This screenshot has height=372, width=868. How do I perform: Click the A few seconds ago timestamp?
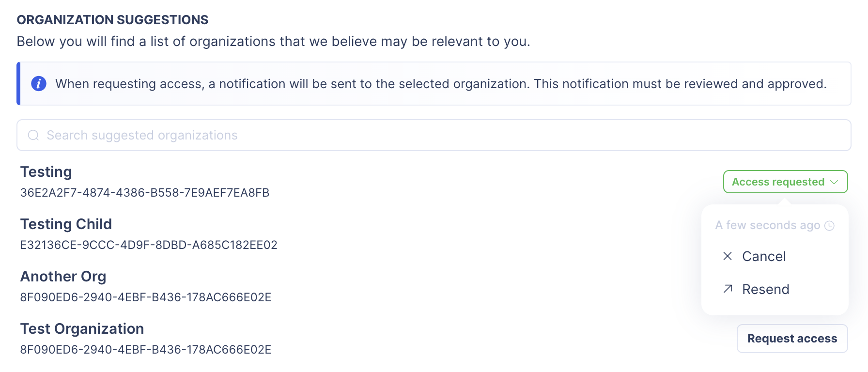click(767, 226)
